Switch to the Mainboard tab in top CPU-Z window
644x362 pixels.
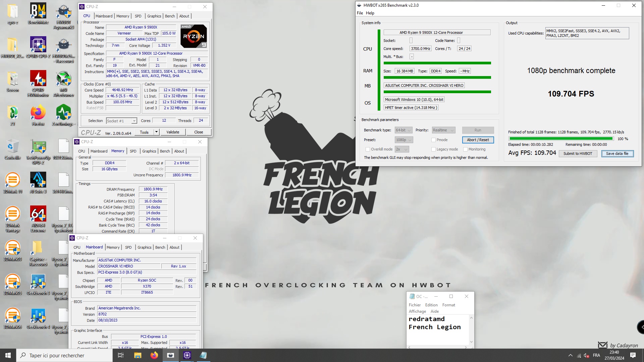click(104, 16)
